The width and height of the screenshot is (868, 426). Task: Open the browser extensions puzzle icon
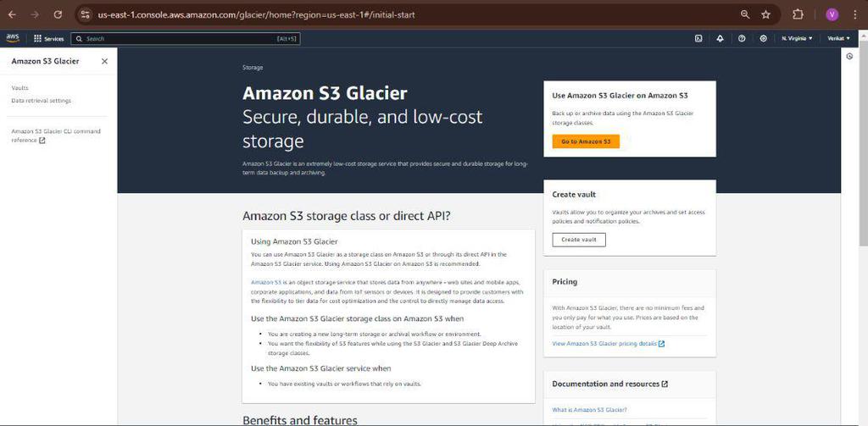798,14
